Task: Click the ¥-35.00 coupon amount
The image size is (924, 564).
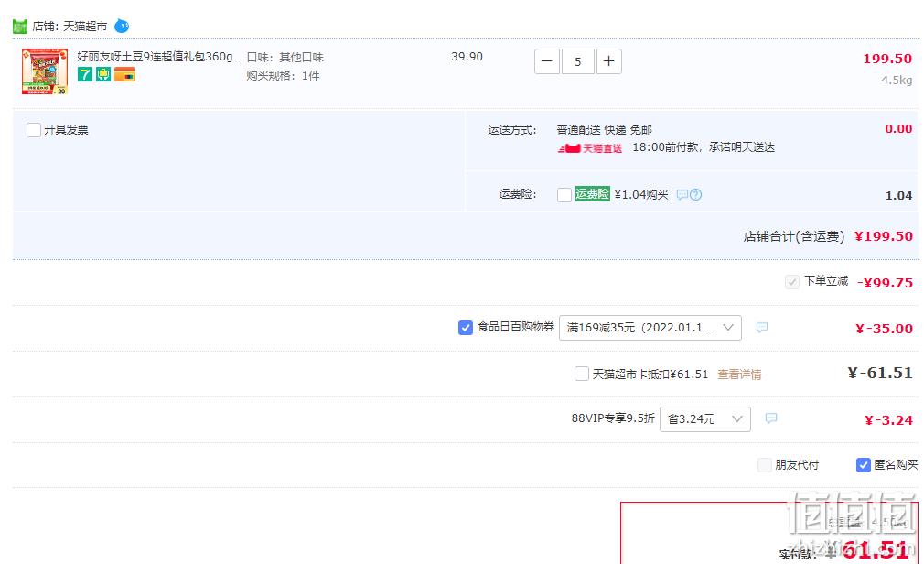Action: [x=884, y=329]
